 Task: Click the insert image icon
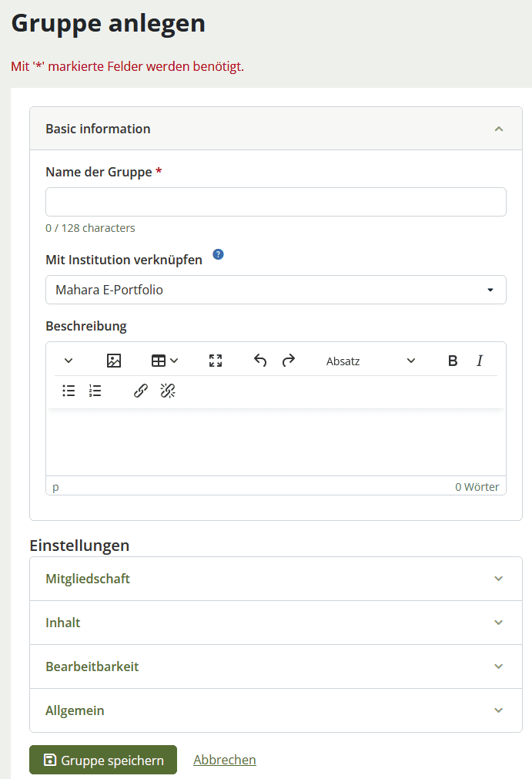pyautogui.click(x=114, y=361)
